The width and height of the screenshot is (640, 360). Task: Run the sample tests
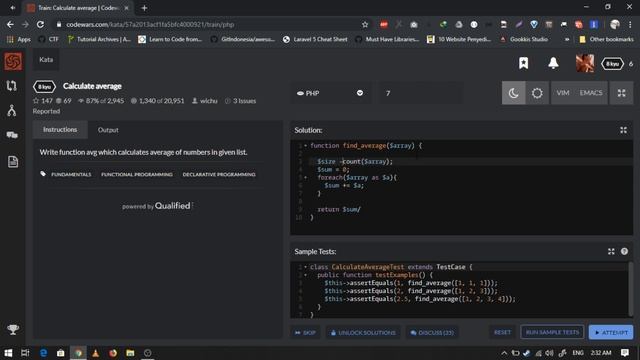pos(552,332)
